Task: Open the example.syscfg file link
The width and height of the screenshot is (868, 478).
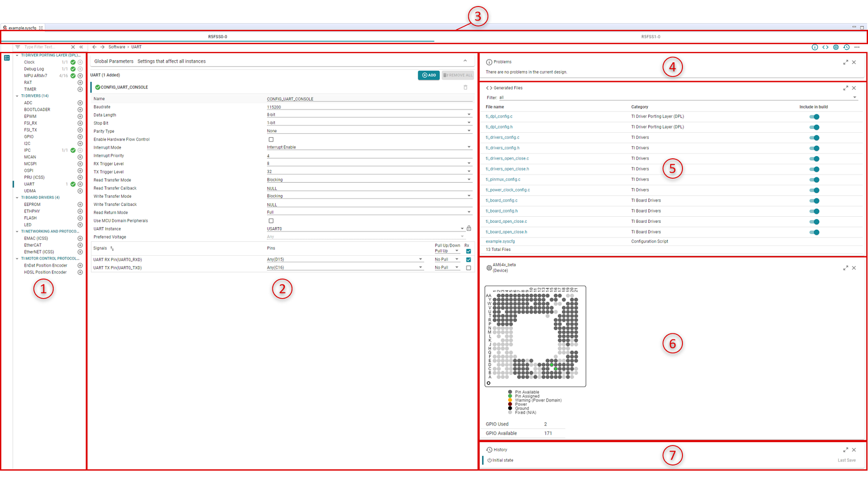Action: coord(500,242)
